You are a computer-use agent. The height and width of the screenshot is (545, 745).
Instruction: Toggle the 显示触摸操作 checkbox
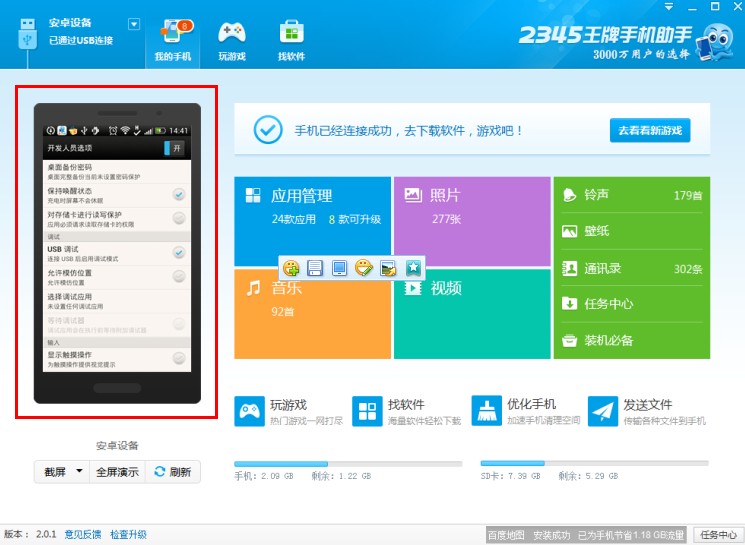(179, 358)
